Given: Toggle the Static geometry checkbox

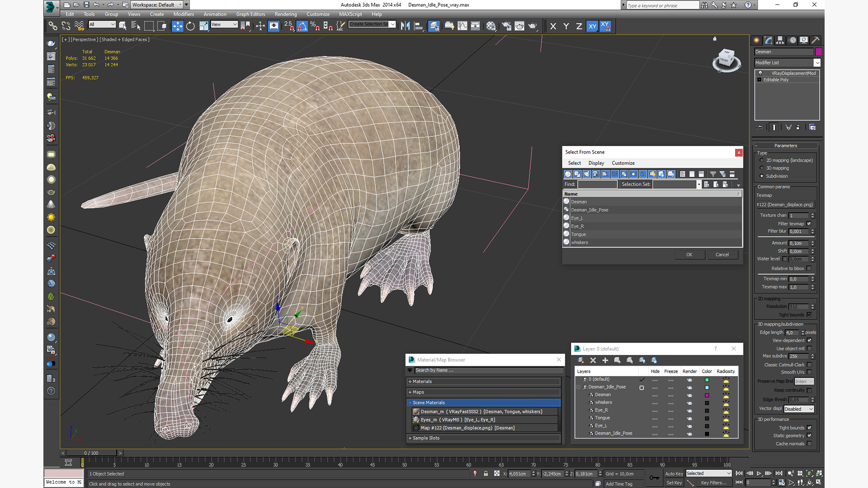Looking at the screenshot, I should tap(809, 436).
